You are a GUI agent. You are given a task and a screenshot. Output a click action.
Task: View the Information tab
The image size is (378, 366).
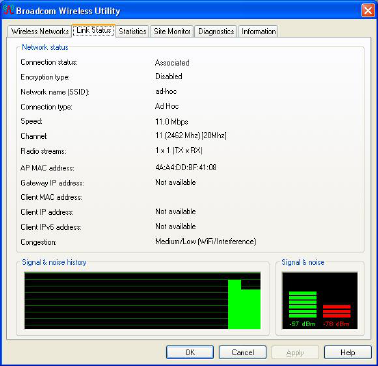[x=259, y=31]
